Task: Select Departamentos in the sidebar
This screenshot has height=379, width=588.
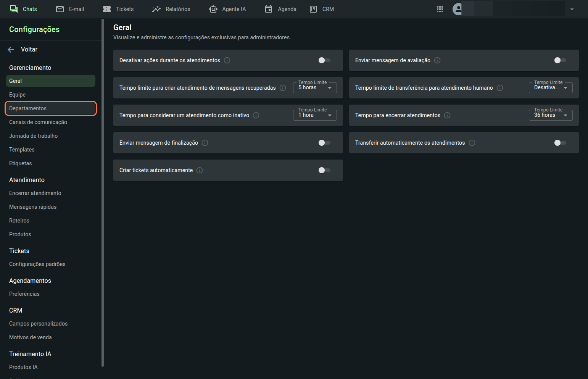Action: click(x=50, y=108)
